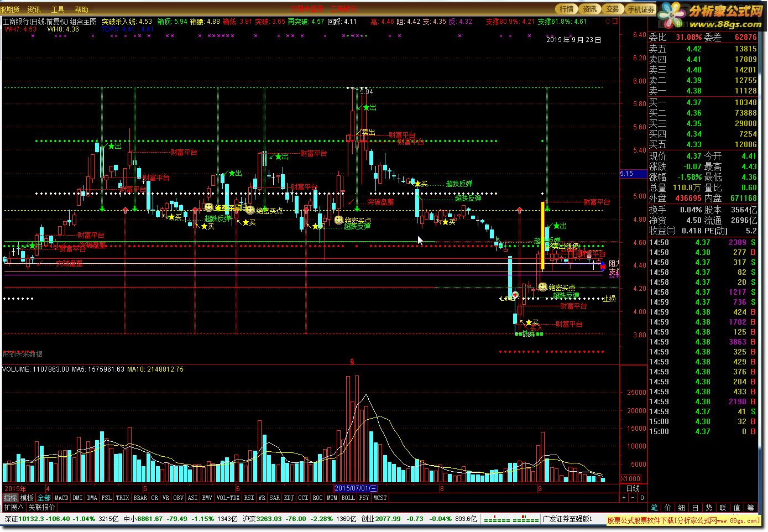This screenshot has height=532, width=768.
Task: Open the 工具 menu
Action: tap(58, 9)
